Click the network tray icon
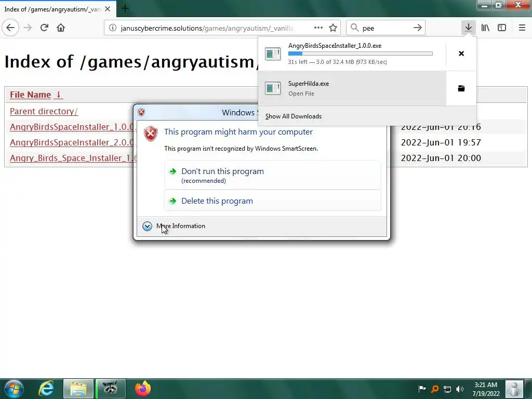 point(447,389)
